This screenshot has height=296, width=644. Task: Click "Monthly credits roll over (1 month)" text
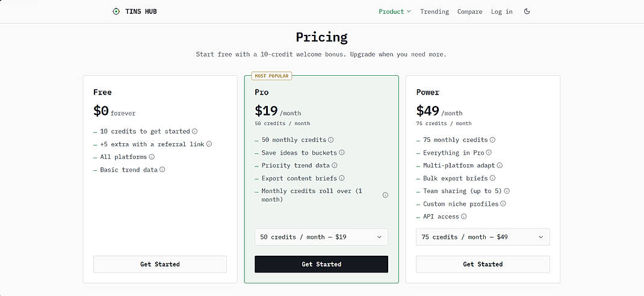click(x=312, y=195)
